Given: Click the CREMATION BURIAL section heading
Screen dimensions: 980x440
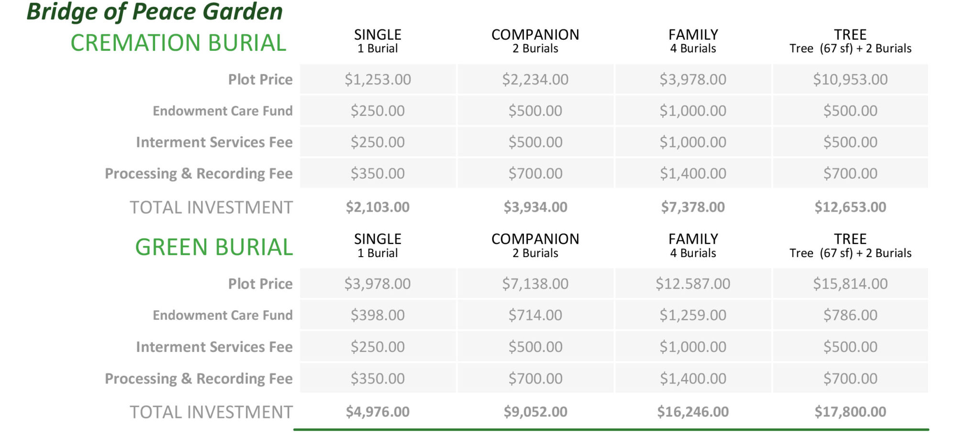Looking at the screenshot, I should 178,43.
